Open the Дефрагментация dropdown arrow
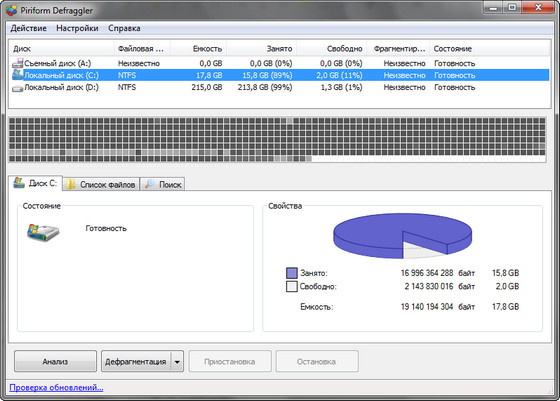The height and width of the screenshot is (401, 560). coord(177,362)
